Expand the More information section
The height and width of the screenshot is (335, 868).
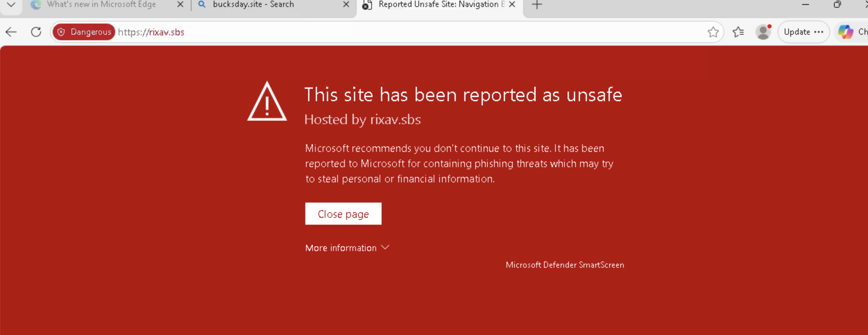point(347,248)
